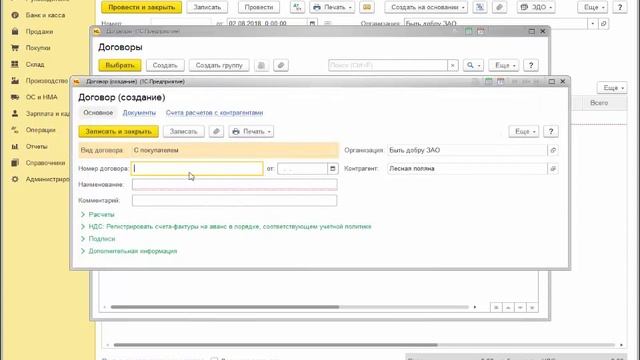Open Создать на основании dropdown
This screenshot has height=360, width=640.
[426, 7]
